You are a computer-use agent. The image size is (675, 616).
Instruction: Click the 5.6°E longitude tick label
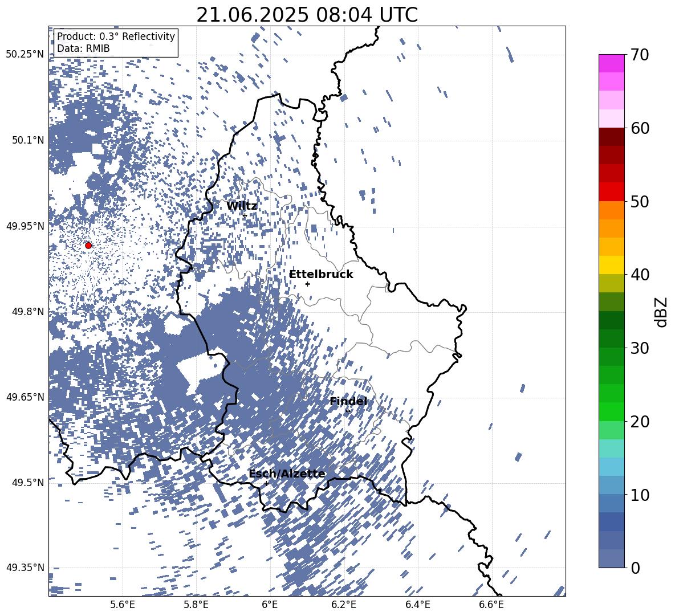(123, 605)
